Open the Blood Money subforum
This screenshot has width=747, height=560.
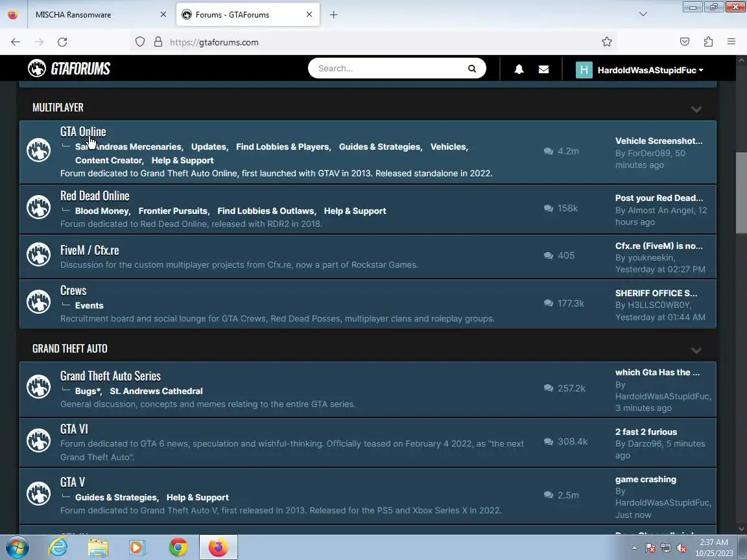coord(102,211)
